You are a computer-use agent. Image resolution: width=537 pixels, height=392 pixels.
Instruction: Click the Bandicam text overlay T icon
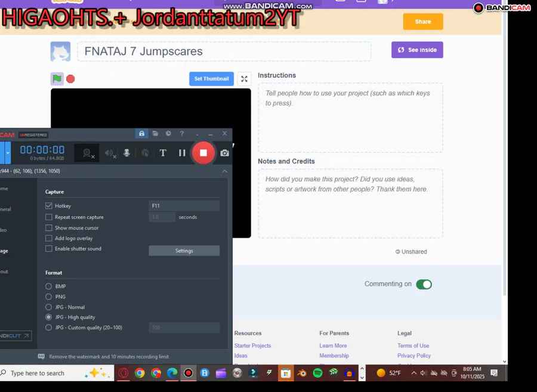(163, 153)
